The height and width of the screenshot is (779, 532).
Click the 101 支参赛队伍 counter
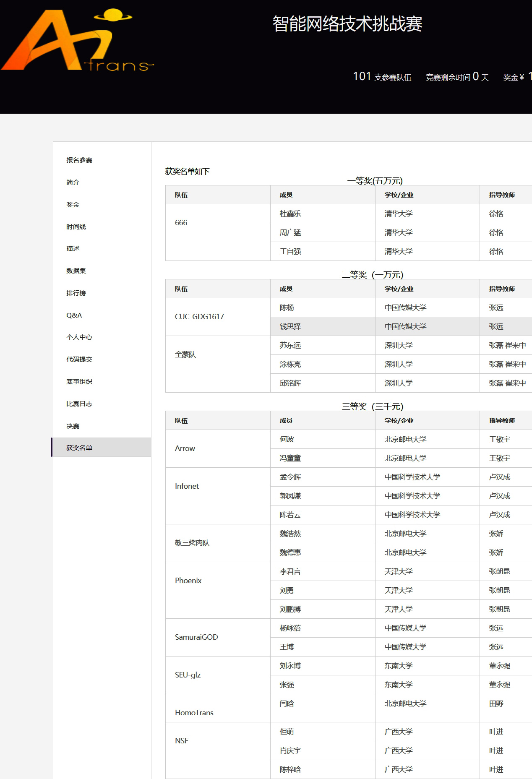[382, 77]
